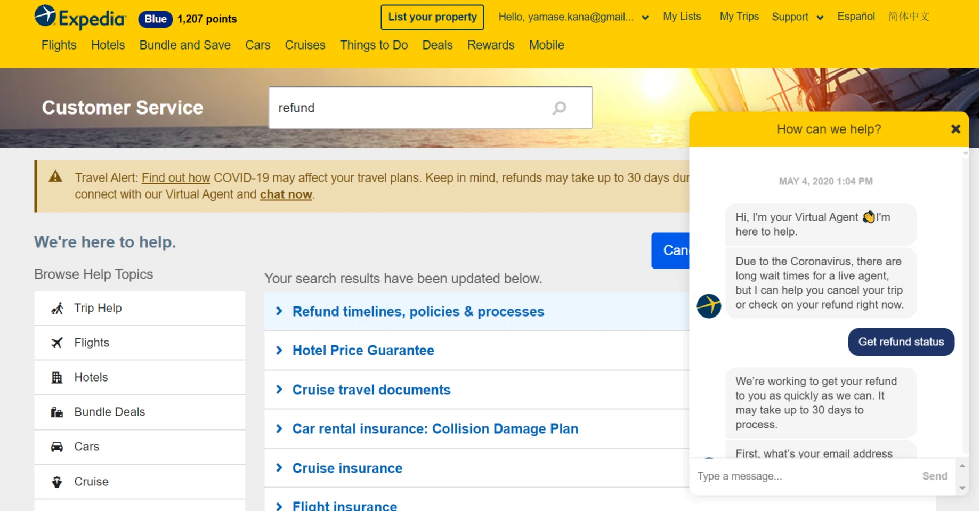The height and width of the screenshot is (511, 980).
Task: Click the Flights airplane icon in topics
Action: click(x=57, y=343)
